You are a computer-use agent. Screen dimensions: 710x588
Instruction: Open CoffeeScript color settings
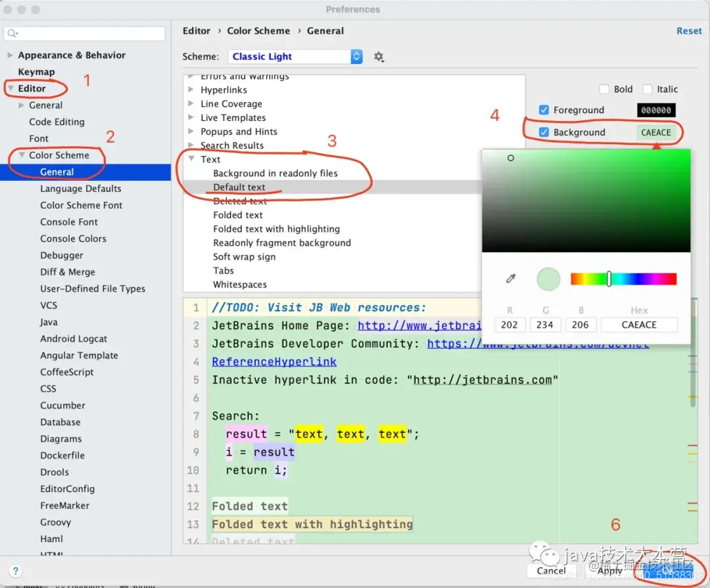tap(66, 372)
